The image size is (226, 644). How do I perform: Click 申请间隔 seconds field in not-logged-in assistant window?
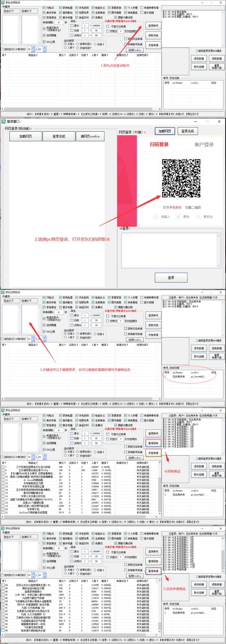59,22
